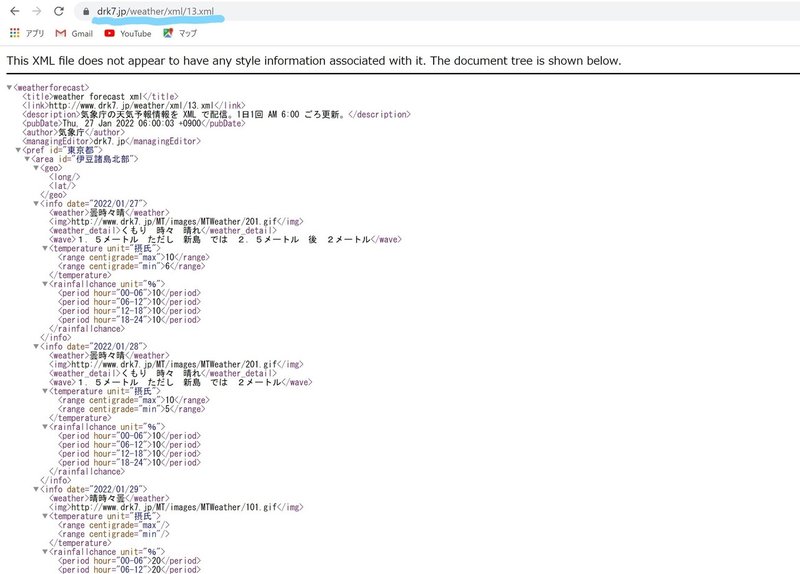The height and width of the screenshot is (574, 800).
Task: View site security lock info
Action: [x=86, y=11]
